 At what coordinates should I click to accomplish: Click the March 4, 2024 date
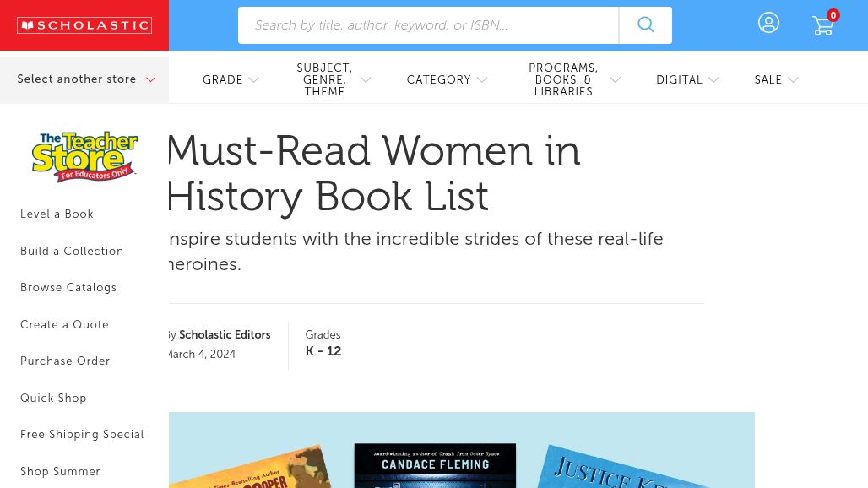point(203,354)
